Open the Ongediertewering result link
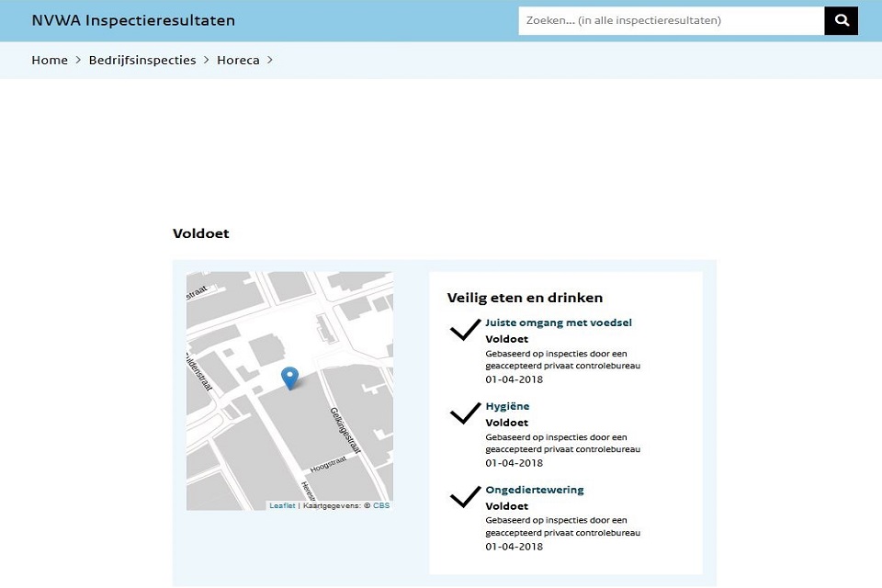This screenshot has height=588, width=882. click(535, 490)
